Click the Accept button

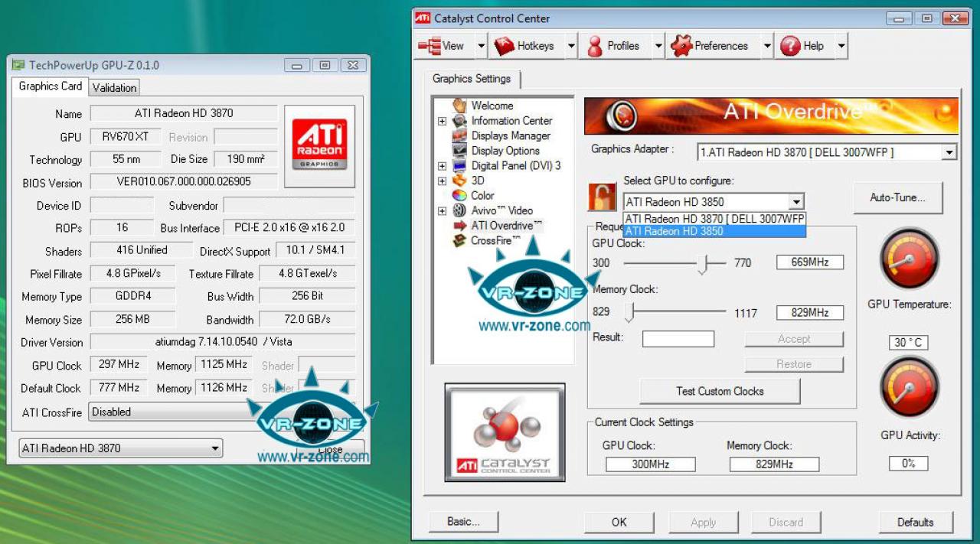tap(794, 339)
